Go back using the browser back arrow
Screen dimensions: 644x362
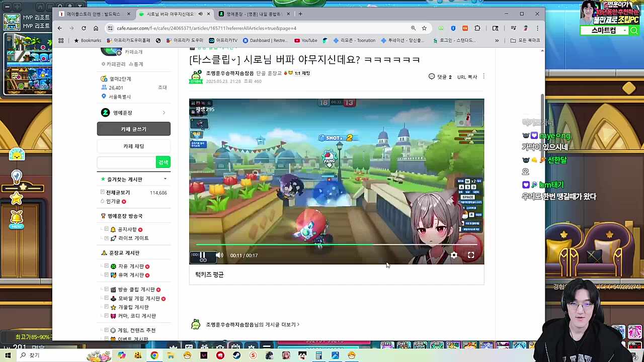59,28
